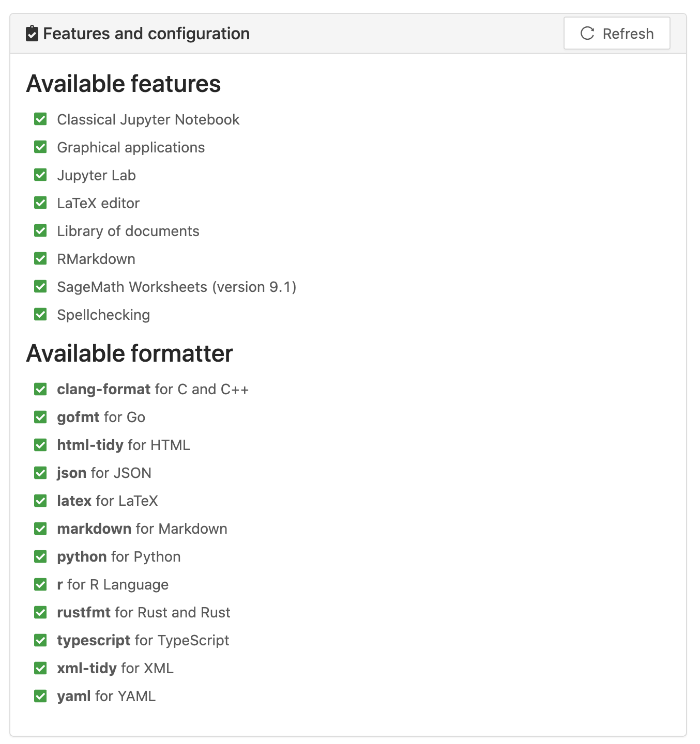Click the Available formatter heading
Screen dimensions: 700x744
click(129, 354)
